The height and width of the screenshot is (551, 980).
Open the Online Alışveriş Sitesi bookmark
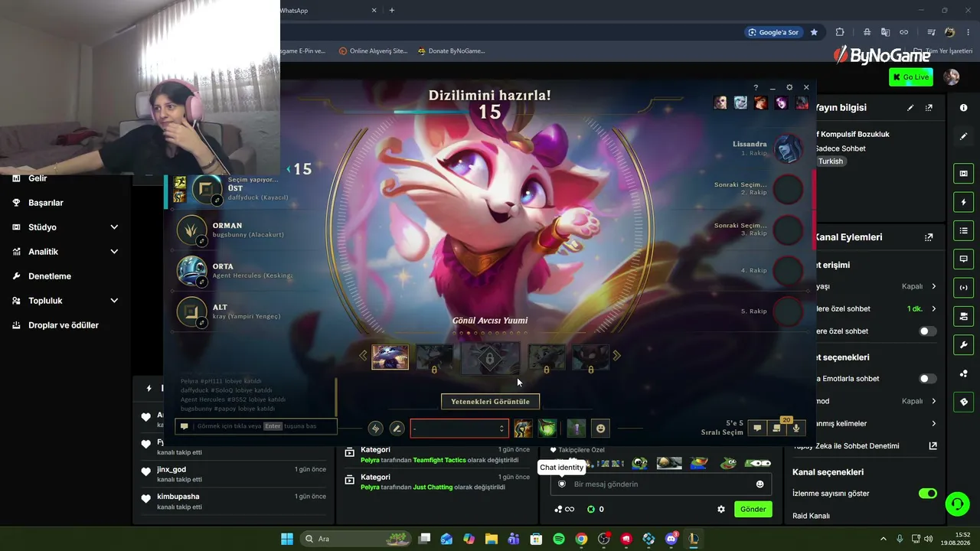point(373,51)
